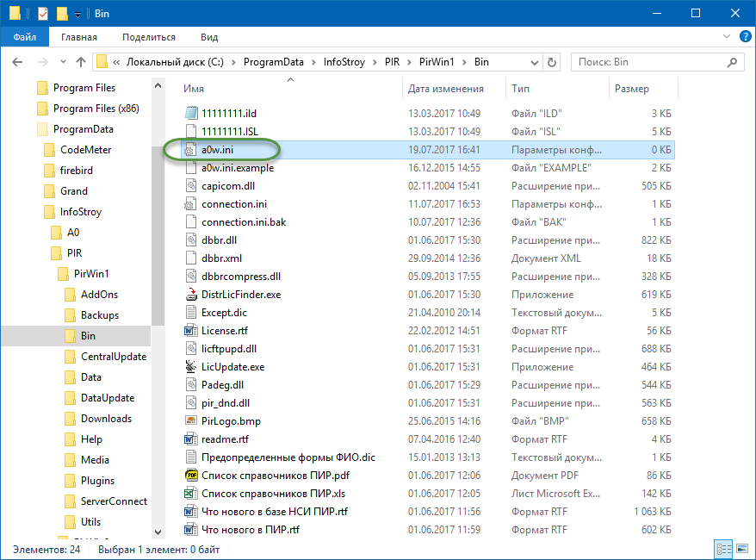Switch to the Вид ribbon tab
The width and height of the screenshot is (756, 560).
(209, 37)
